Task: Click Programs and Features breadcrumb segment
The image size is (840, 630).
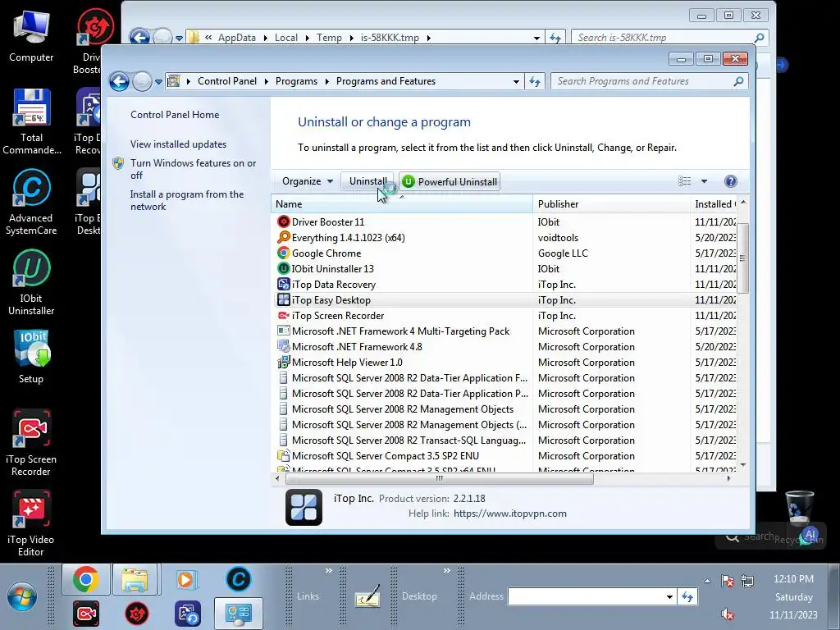Action: 386,81
